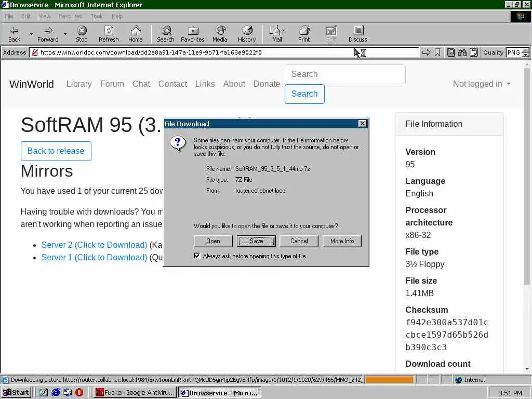Open the About navigation link

click(234, 84)
